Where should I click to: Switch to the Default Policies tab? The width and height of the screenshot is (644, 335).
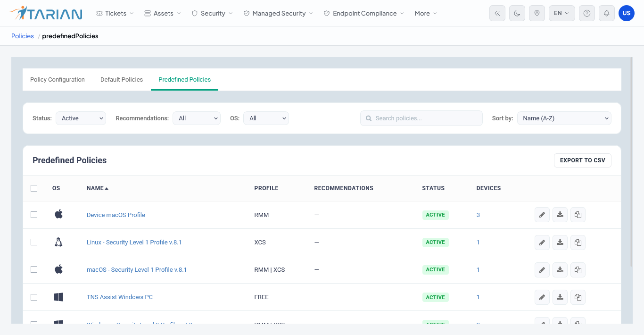(122, 80)
